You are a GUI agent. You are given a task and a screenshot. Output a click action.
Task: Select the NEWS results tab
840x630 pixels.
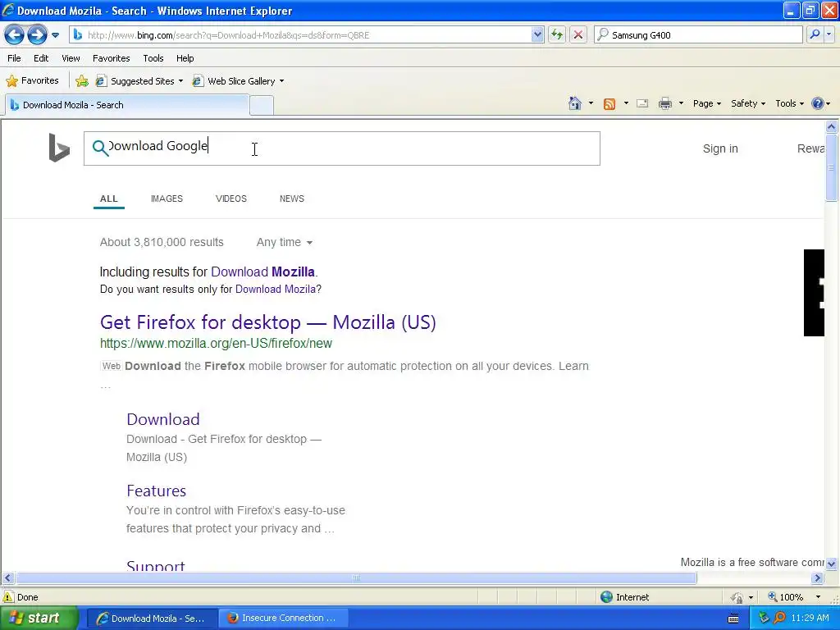(x=291, y=199)
